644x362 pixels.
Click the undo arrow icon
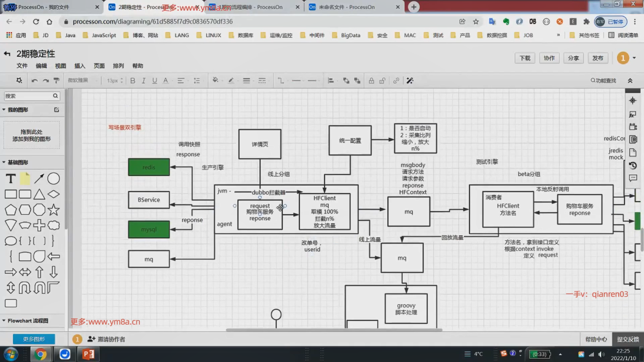34,80
